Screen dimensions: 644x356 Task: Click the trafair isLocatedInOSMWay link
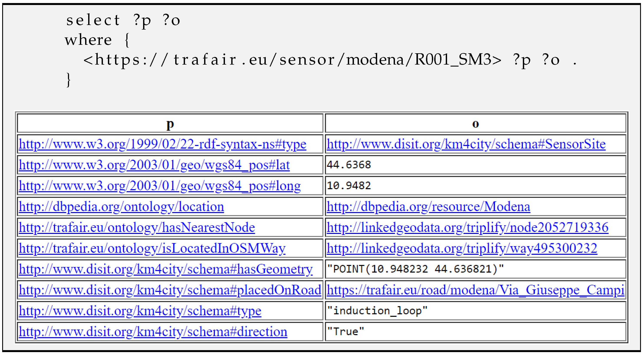coord(152,249)
